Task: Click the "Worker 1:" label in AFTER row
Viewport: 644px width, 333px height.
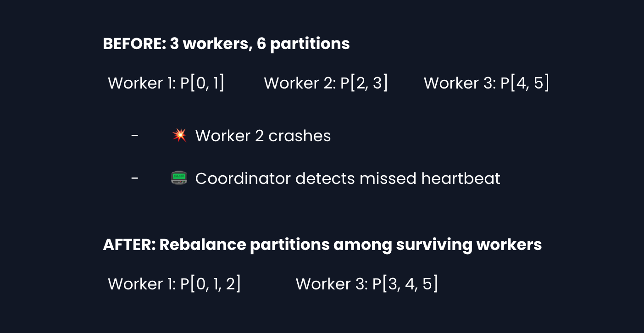Action: tap(142, 284)
